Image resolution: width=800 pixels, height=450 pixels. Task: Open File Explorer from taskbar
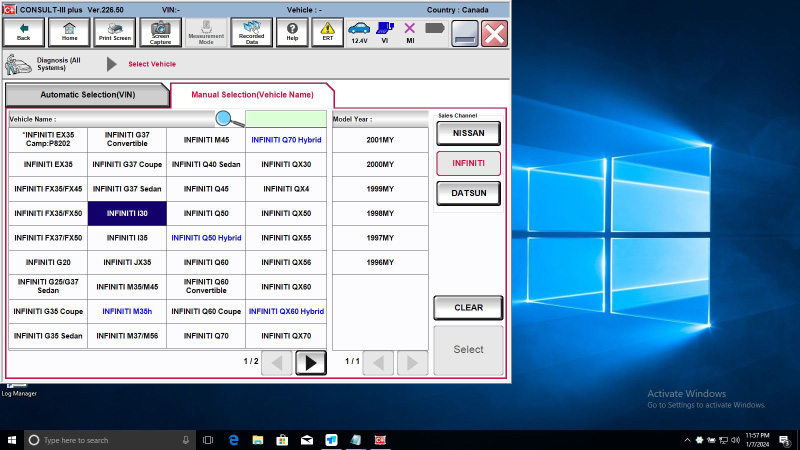(258, 440)
